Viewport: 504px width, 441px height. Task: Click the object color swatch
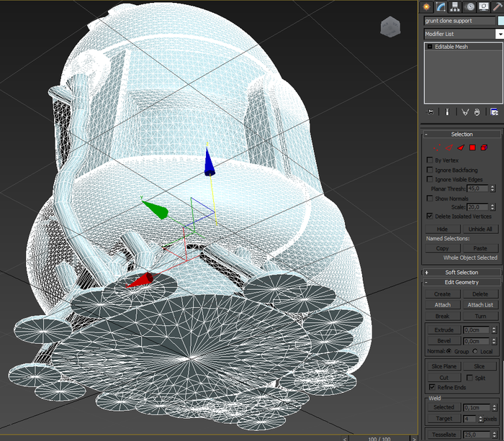(500, 21)
